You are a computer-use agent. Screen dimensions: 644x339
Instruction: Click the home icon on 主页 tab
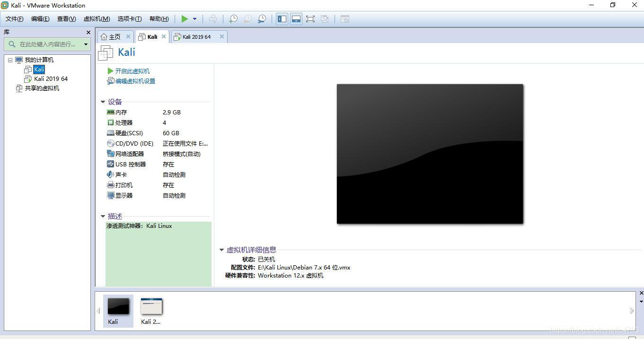[x=104, y=37]
